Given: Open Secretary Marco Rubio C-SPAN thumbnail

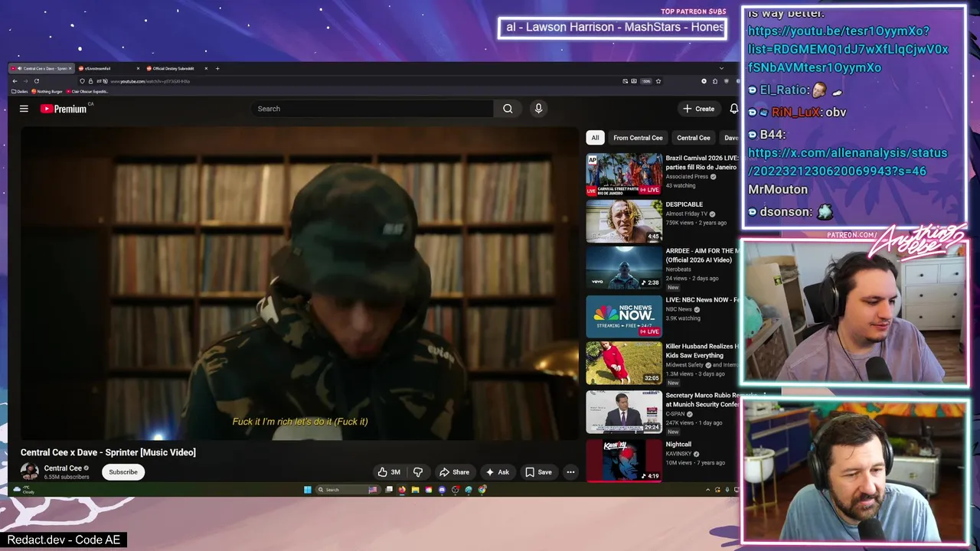Looking at the screenshot, I should [x=624, y=411].
